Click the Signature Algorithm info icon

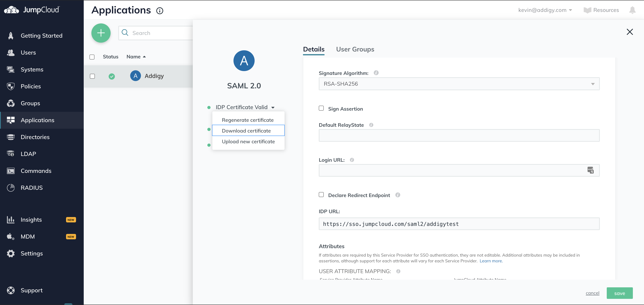tap(376, 73)
